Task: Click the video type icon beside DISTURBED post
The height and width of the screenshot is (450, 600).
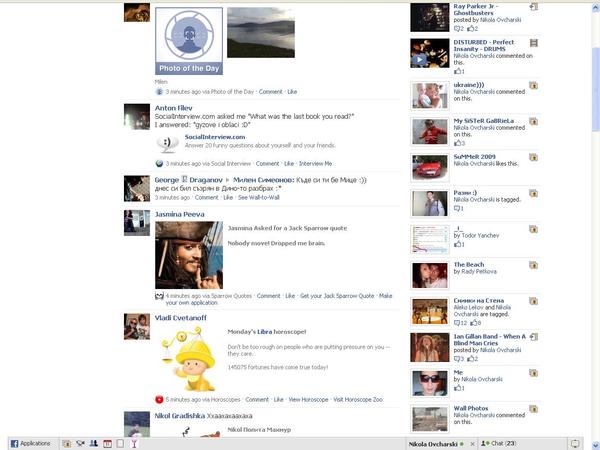Action: (x=534, y=43)
